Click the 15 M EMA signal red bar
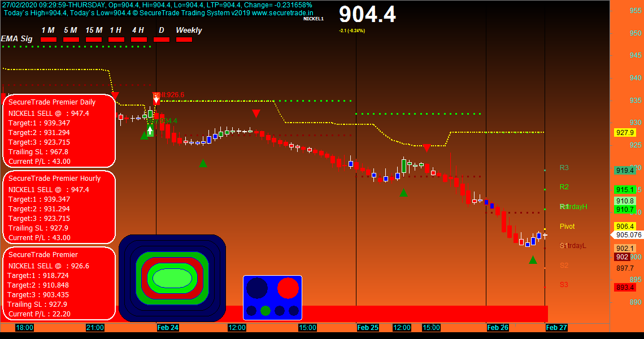This screenshot has width=644, height=339. coord(94,40)
